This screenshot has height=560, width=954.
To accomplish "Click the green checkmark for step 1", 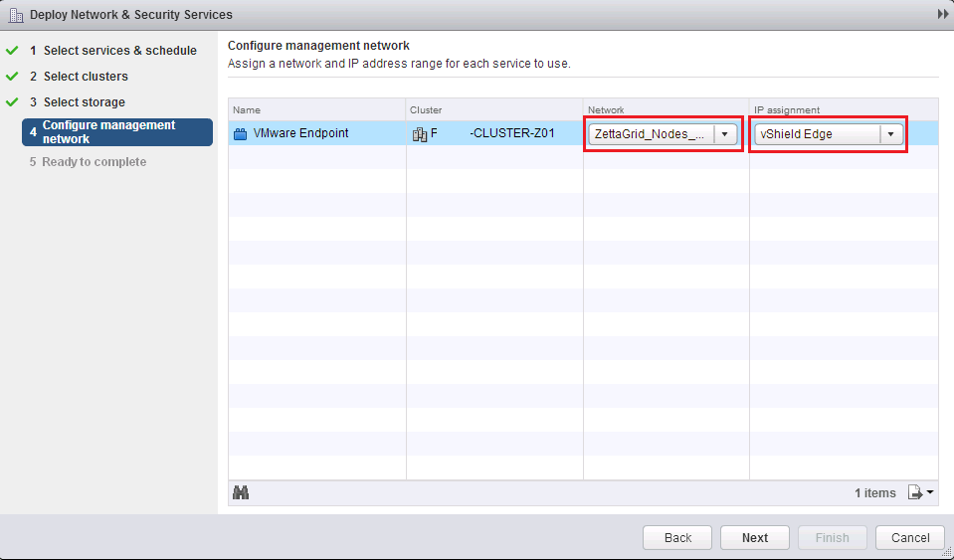I will (x=12, y=51).
